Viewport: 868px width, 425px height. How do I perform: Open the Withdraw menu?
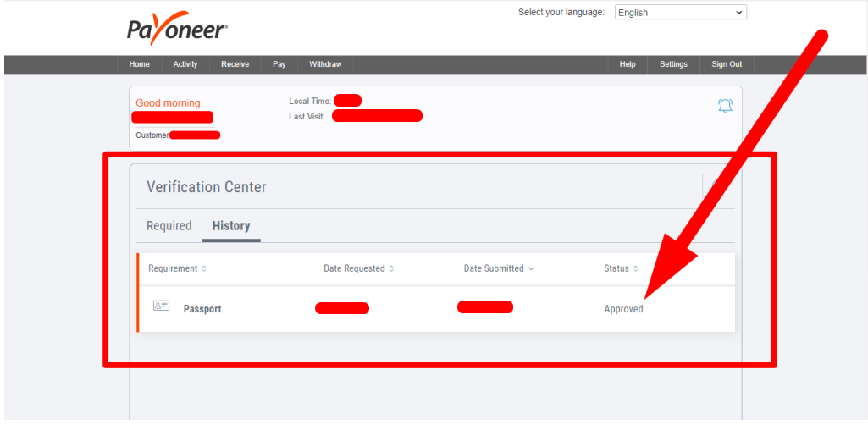325,64
